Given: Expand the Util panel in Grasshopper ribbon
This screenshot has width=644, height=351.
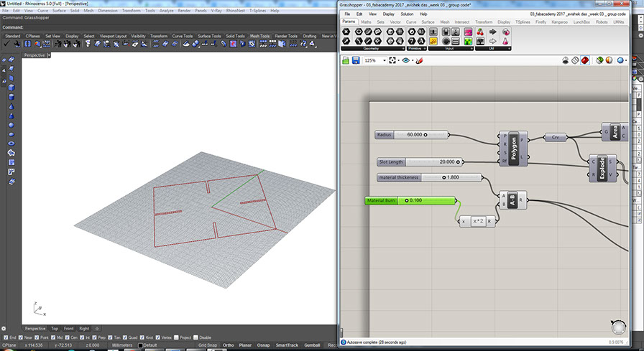Looking at the screenshot, I should coord(510,48).
